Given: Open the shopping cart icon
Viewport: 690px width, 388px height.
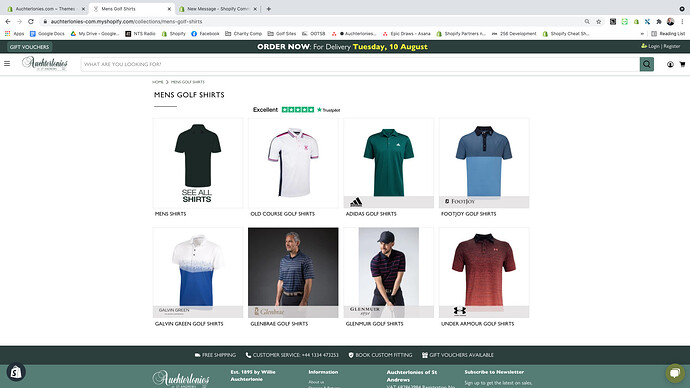Looking at the screenshot, I should coord(682,64).
